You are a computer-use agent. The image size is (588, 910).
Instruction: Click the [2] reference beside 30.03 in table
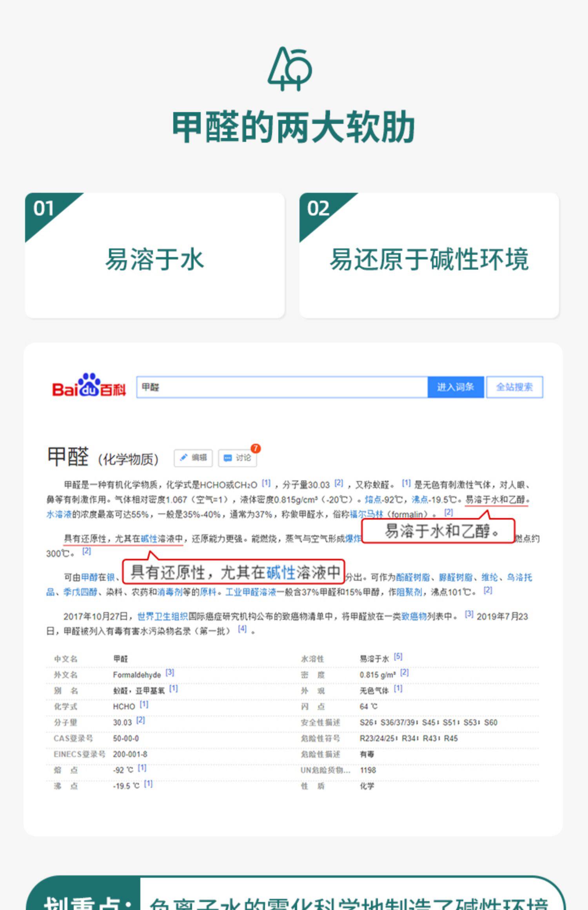click(141, 720)
